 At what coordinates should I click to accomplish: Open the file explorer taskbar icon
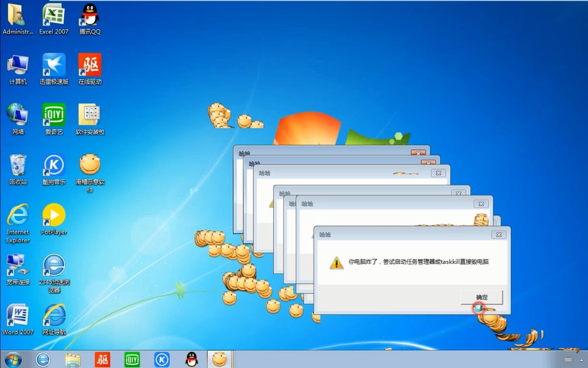click(x=73, y=360)
